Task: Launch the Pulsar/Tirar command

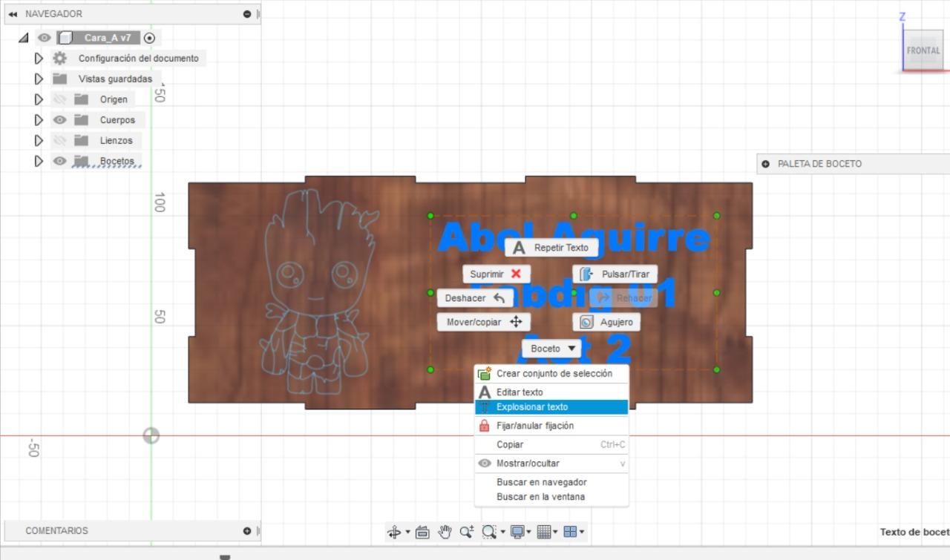Action: click(615, 274)
